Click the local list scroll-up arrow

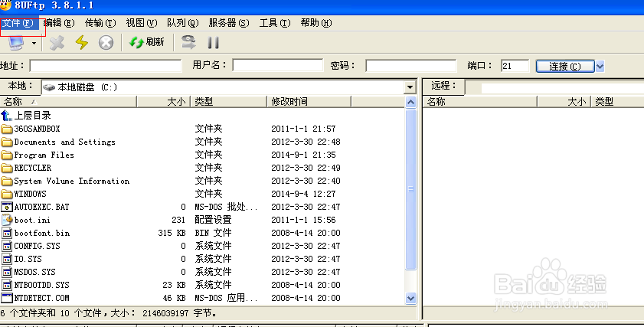[410, 103]
